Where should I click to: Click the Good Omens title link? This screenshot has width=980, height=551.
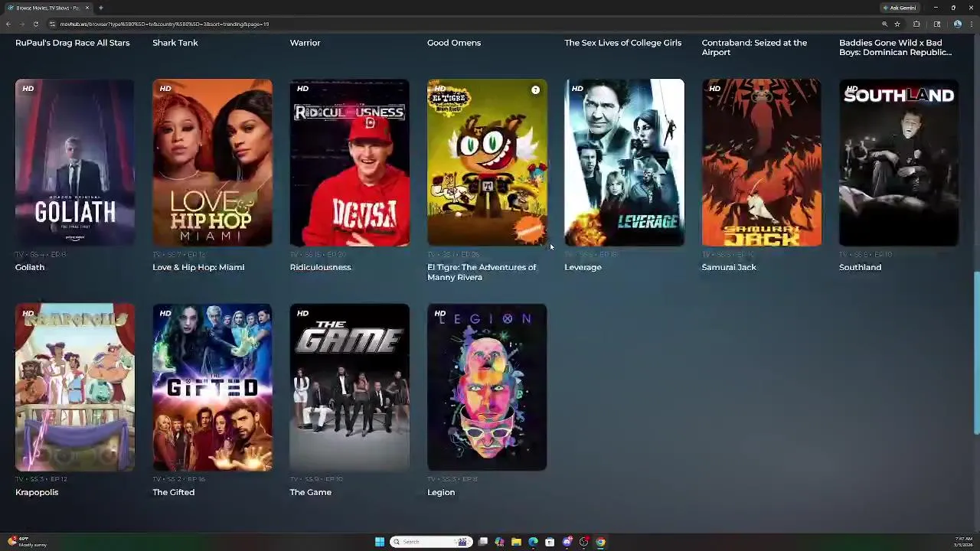coord(454,43)
